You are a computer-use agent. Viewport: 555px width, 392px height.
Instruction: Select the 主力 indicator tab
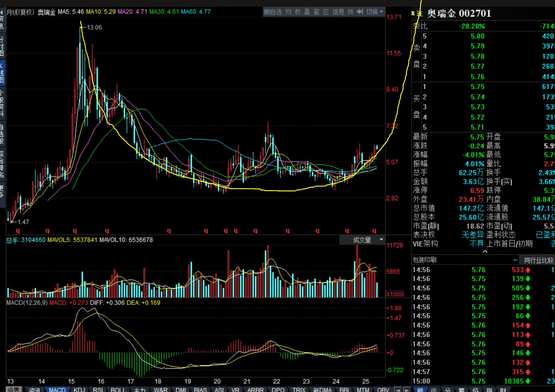(139, 390)
